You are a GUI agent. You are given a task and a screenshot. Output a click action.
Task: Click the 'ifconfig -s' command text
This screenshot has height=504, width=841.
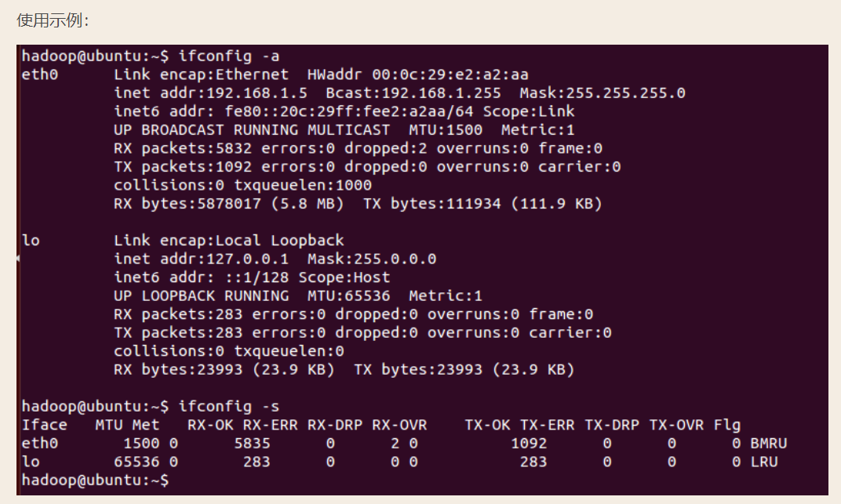[x=229, y=406]
